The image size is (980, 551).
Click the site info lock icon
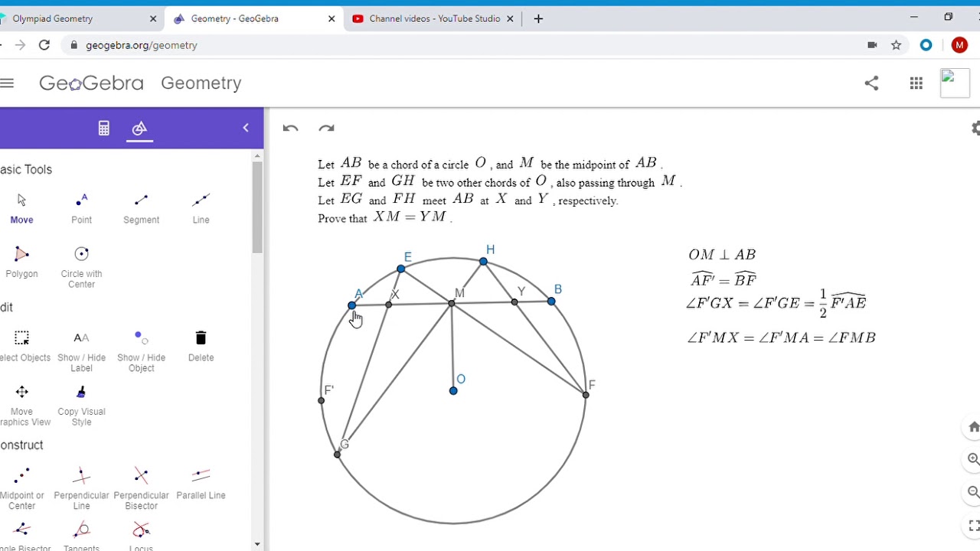[x=73, y=45]
